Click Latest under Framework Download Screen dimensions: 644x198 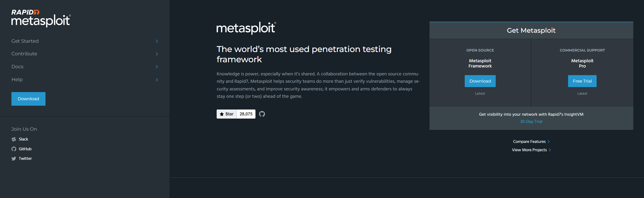coord(480,94)
